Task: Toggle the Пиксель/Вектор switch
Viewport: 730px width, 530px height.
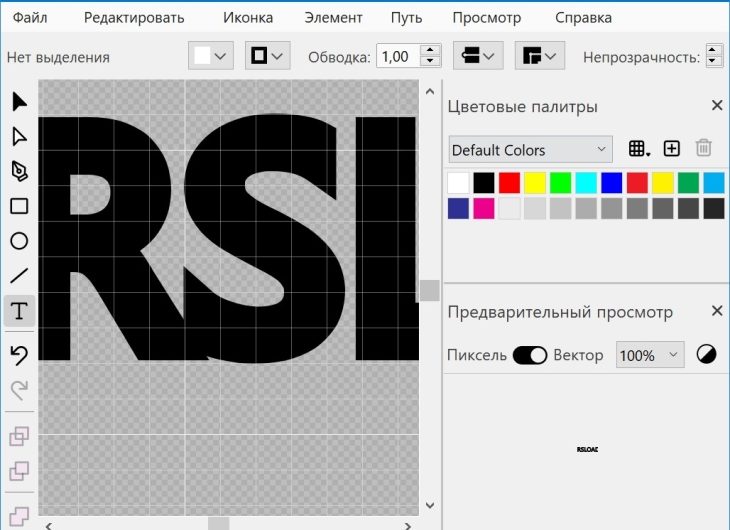Action: pyautogui.click(x=530, y=355)
